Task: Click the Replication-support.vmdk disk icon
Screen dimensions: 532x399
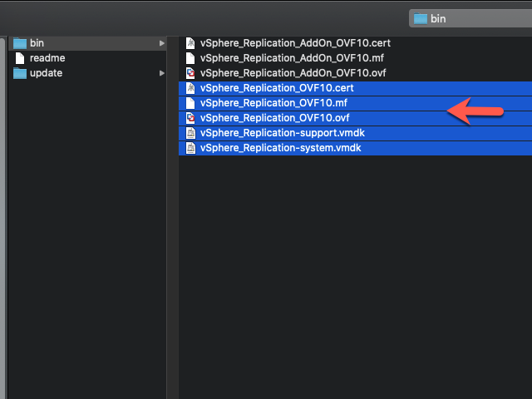Action: 190,133
